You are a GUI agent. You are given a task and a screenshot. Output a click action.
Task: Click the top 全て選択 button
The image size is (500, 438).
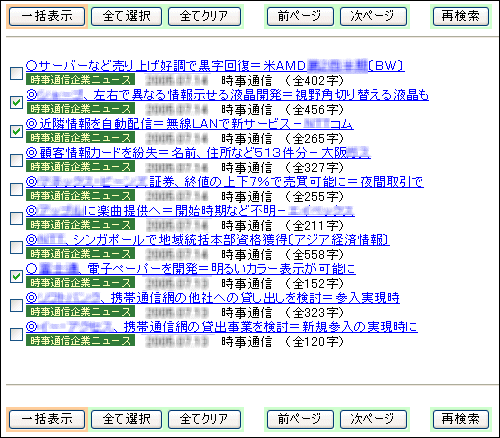(126, 16)
